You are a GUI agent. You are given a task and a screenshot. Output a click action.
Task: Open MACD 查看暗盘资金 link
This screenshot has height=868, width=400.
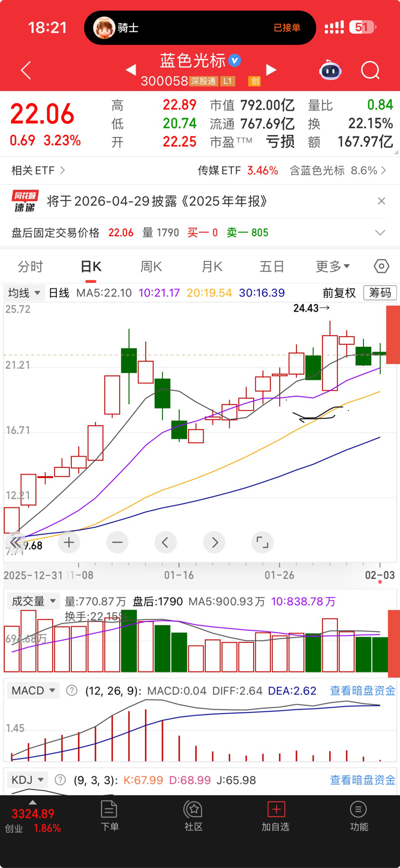pos(362,690)
